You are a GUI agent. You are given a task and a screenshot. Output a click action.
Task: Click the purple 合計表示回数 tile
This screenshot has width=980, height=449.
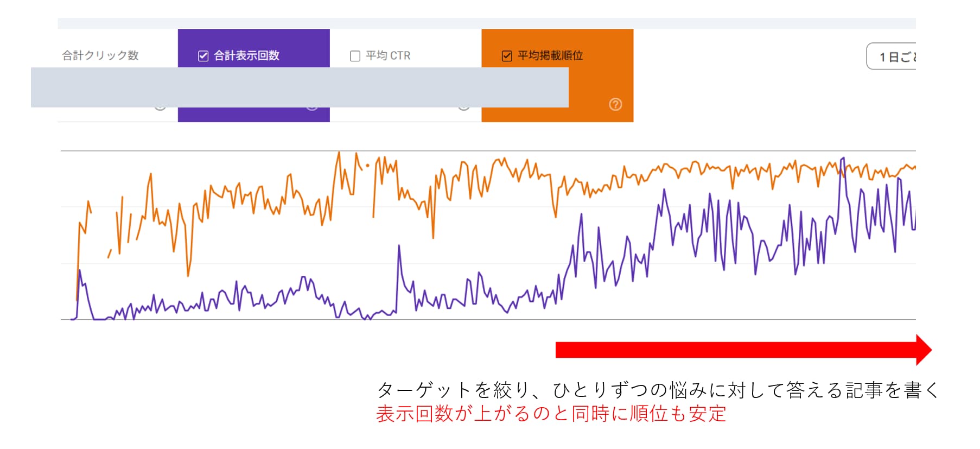pyautogui.click(x=253, y=55)
